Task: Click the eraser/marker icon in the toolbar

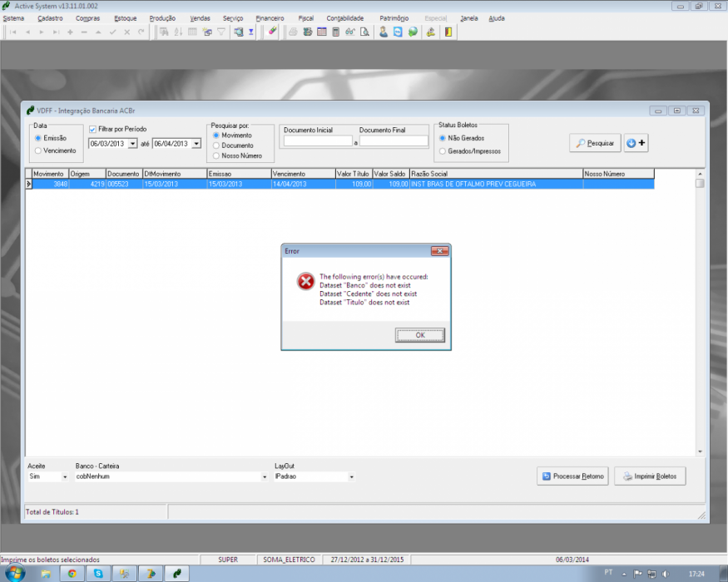Action: [273, 32]
